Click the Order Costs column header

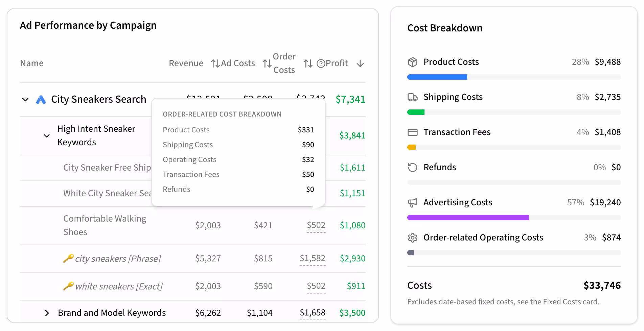[x=284, y=63]
